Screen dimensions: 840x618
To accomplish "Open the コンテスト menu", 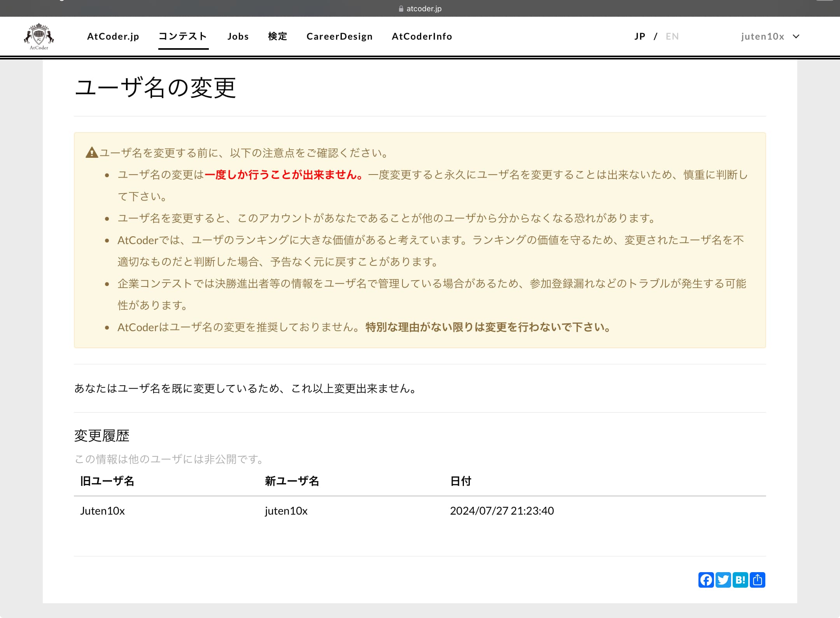I will pos(183,36).
